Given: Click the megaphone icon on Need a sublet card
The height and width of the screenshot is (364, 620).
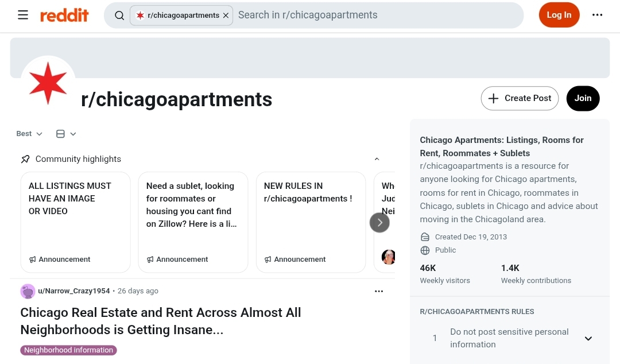Looking at the screenshot, I should coord(150,260).
